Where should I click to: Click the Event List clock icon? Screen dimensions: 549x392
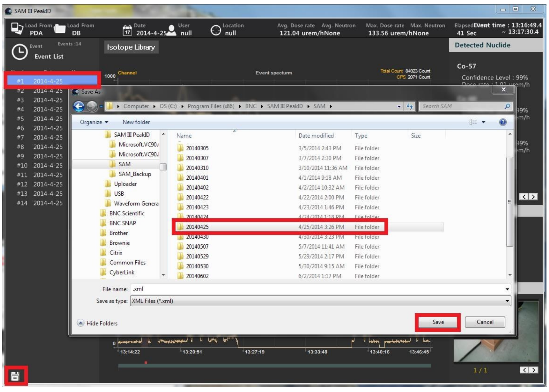(x=20, y=52)
